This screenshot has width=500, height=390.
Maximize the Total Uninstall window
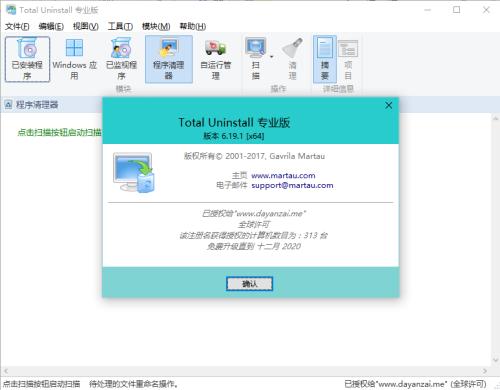click(x=457, y=10)
